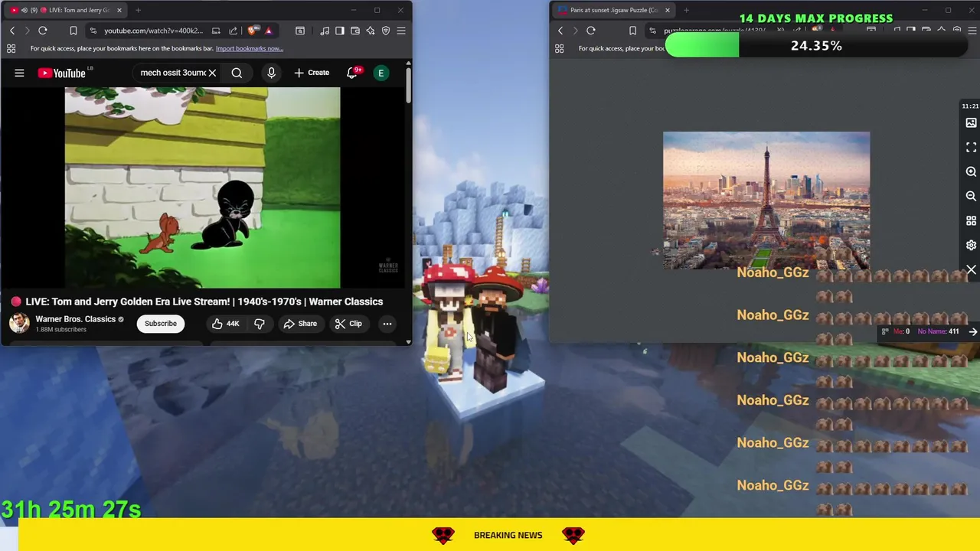The image size is (980, 551).
Task: Open puzzle settings gear
Action: pos(971,246)
